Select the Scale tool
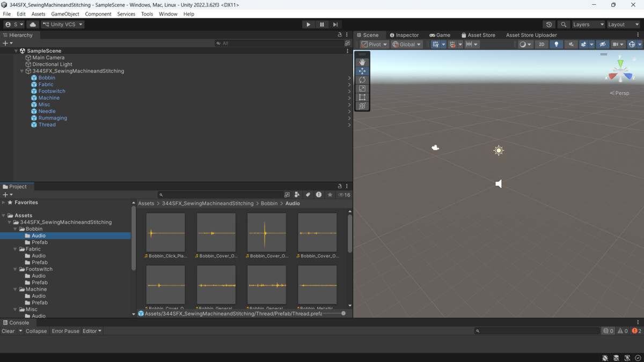The width and height of the screenshot is (644, 362). coord(362,88)
